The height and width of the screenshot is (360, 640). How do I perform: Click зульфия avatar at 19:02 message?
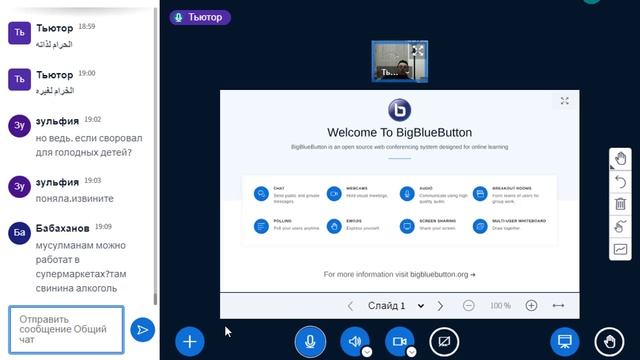pos(19,126)
